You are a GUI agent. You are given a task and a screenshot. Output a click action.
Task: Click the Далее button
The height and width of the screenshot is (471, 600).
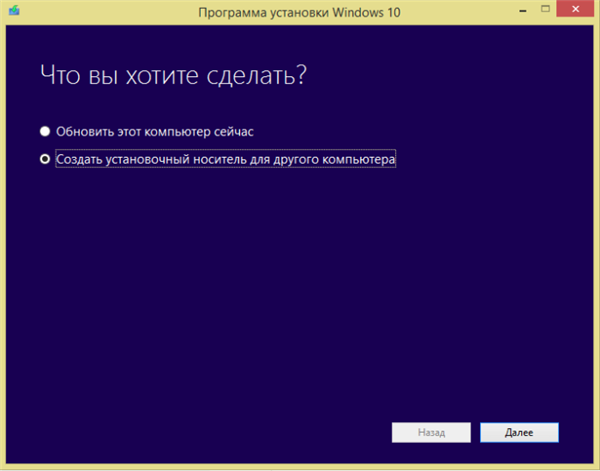click(519, 432)
